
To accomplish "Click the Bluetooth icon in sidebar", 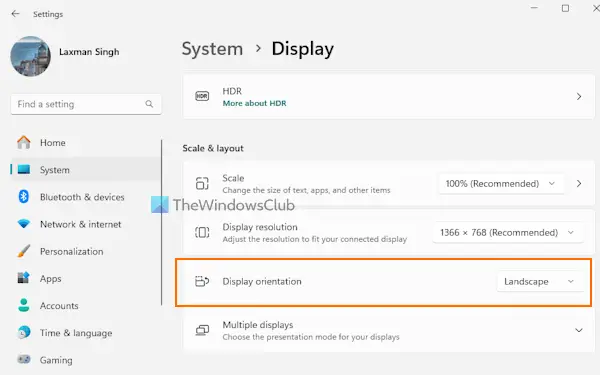I will click(24, 197).
